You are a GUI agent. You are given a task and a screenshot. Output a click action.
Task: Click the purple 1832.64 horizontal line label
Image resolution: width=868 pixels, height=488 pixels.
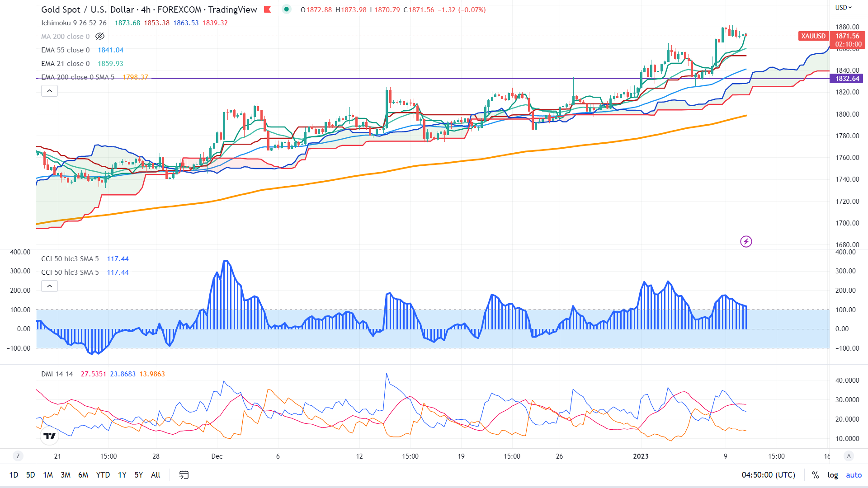[847, 79]
